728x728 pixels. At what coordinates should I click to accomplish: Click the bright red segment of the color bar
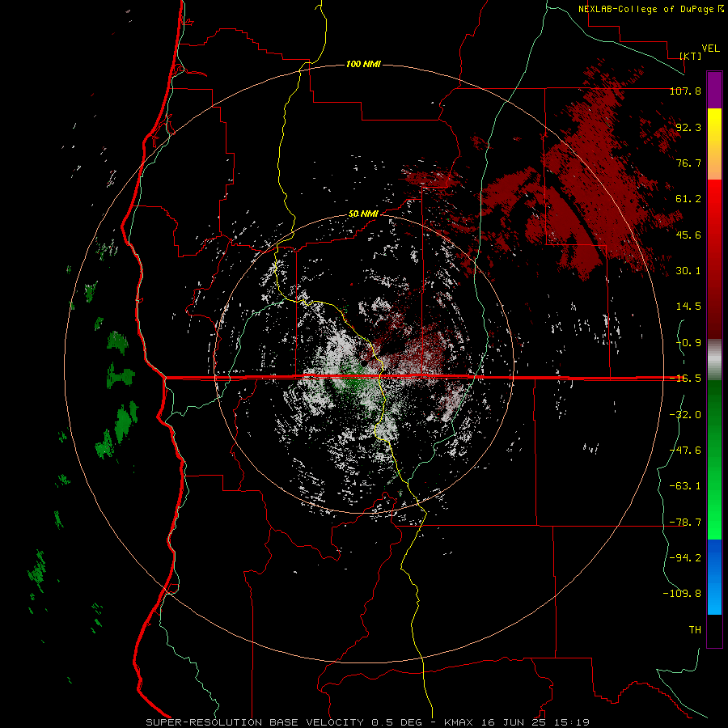point(714,259)
